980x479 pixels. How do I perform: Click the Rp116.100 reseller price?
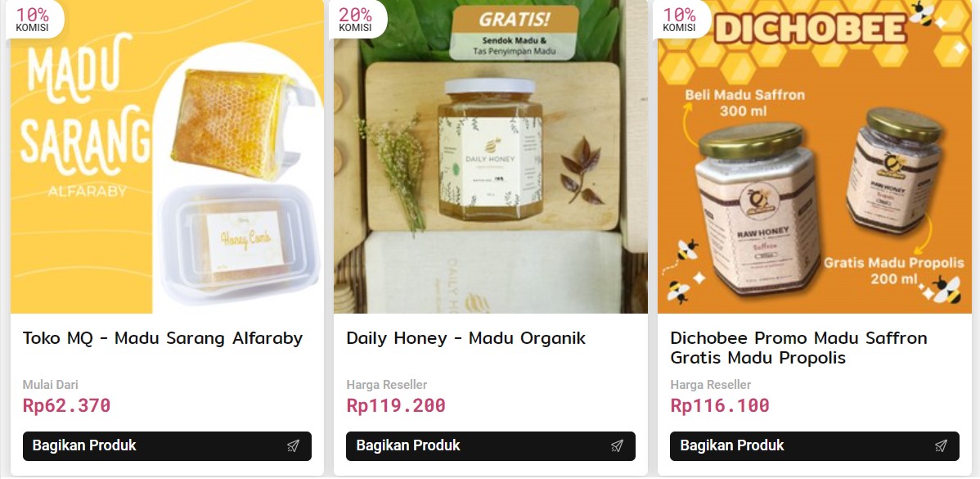(x=719, y=405)
